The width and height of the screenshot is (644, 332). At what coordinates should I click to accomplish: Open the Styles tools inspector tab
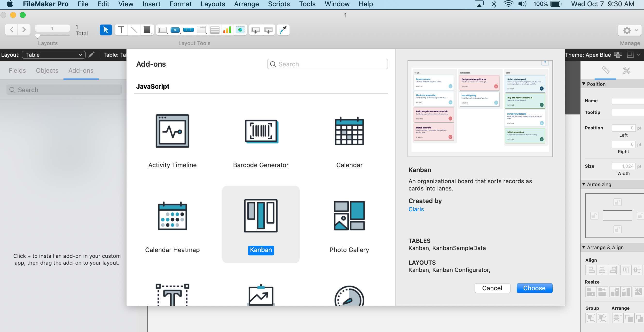(626, 70)
